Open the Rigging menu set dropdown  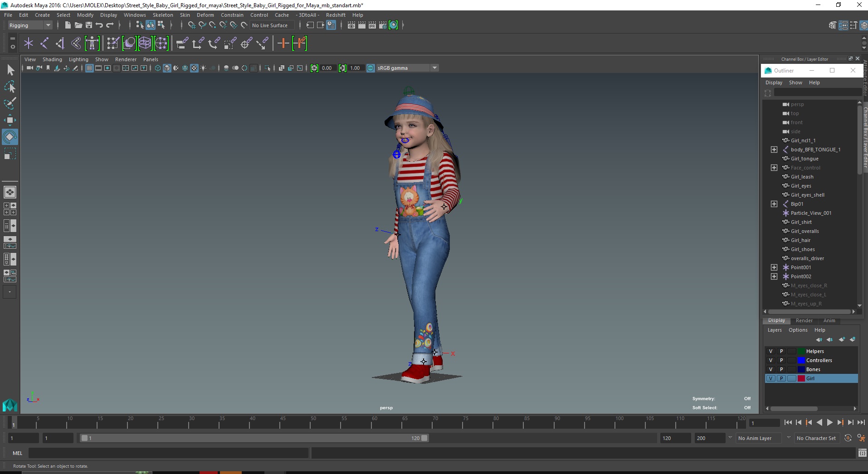29,25
